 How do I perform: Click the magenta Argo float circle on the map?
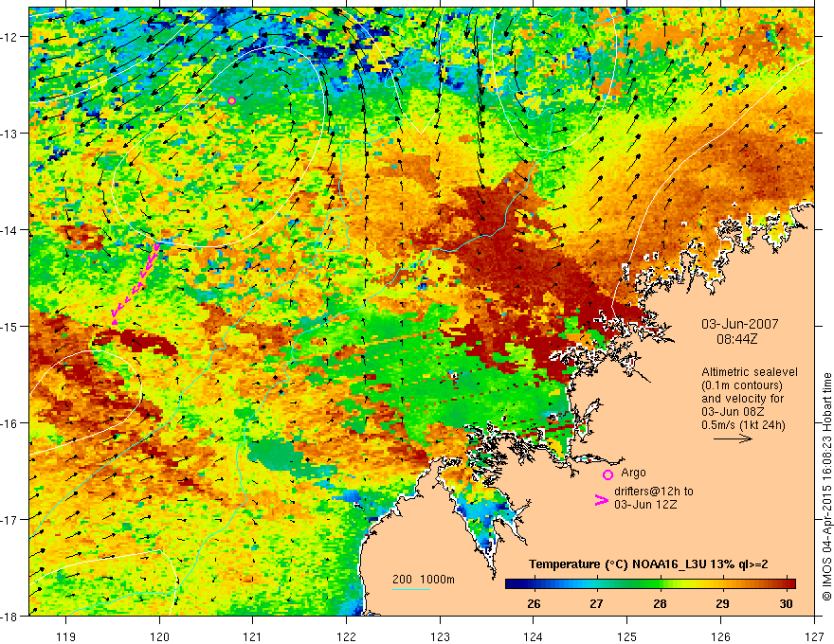[x=231, y=101]
